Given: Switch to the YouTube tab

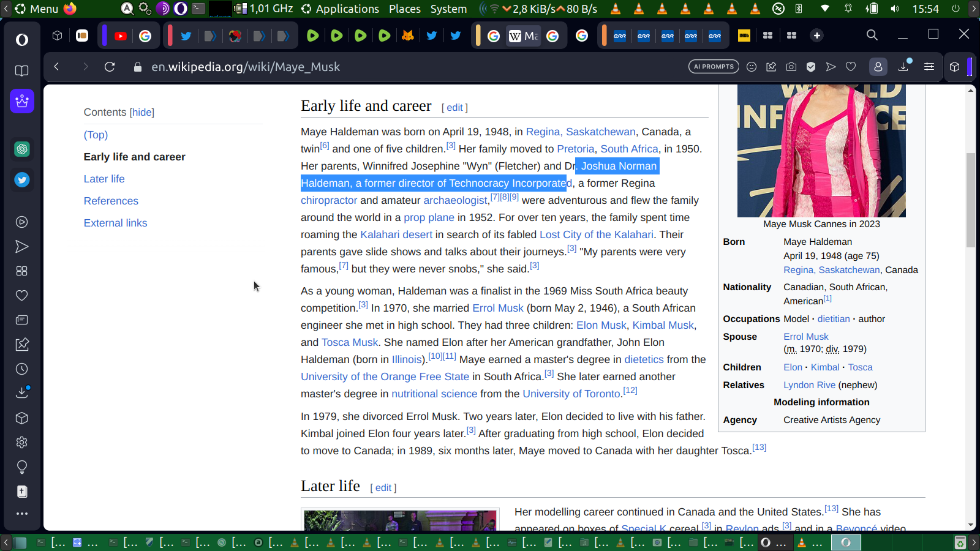Looking at the screenshot, I should click(x=121, y=36).
